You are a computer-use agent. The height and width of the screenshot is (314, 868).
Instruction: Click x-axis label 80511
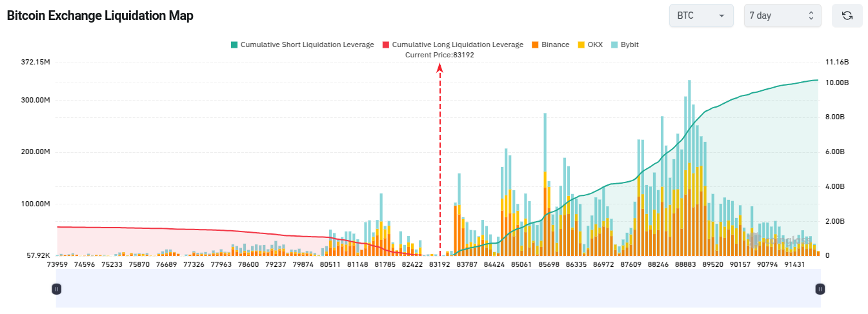(330, 264)
